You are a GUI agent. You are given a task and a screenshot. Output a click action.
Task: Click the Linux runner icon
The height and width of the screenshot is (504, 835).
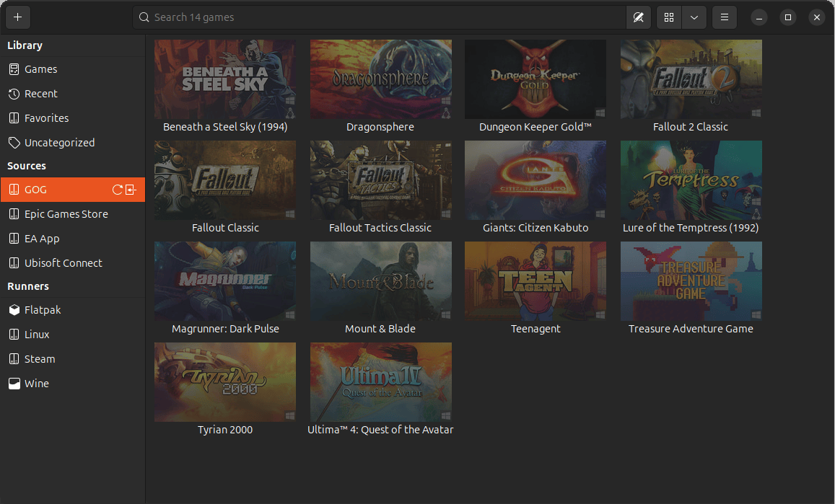pos(14,335)
